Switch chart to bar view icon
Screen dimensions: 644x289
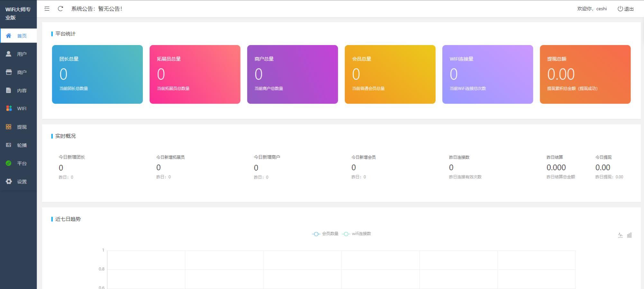629,235
